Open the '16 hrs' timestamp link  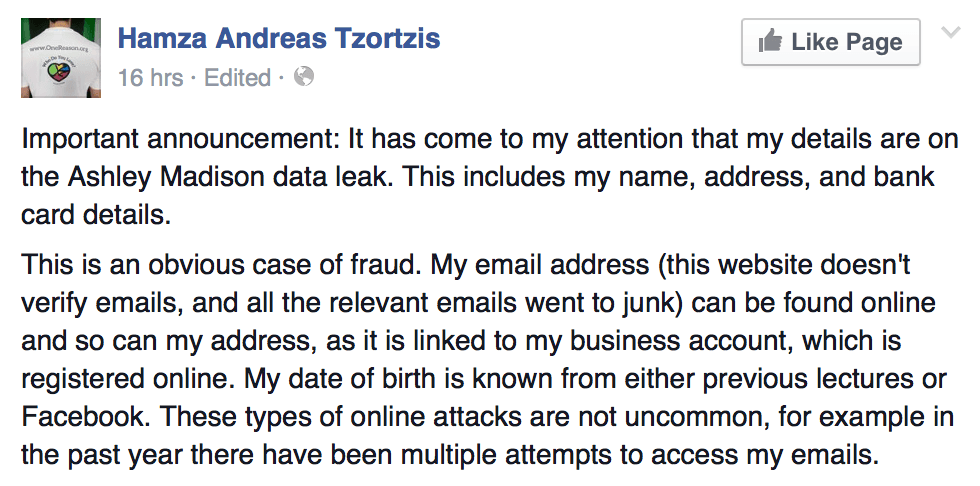pos(150,78)
